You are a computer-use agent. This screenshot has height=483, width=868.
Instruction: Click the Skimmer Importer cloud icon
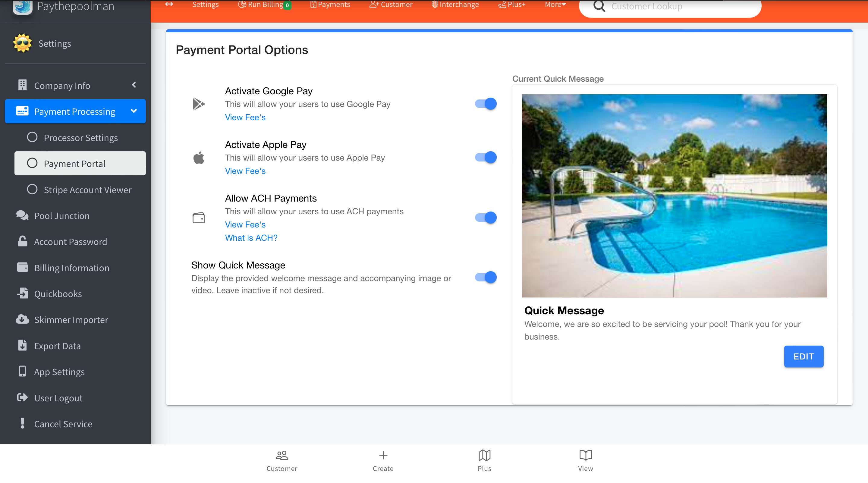pyautogui.click(x=22, y=319)
